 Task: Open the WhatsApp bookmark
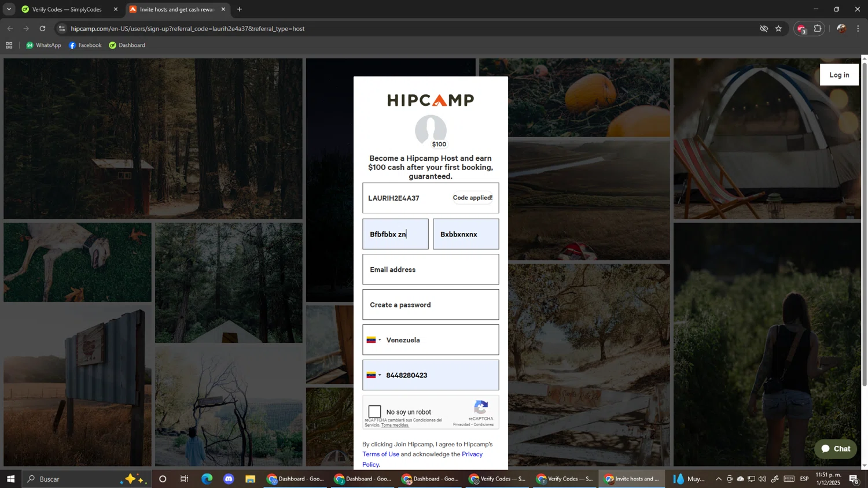pos(43,45)
